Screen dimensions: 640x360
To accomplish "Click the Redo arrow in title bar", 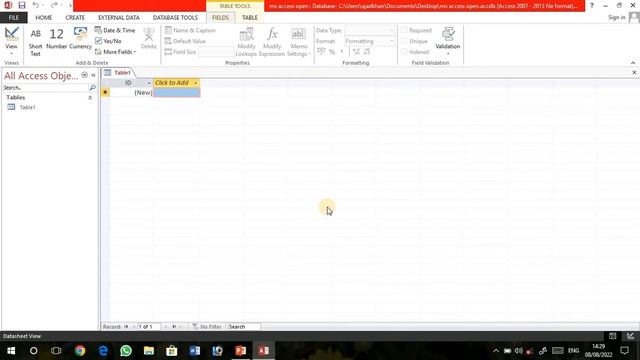I will (x=54, y=5).
